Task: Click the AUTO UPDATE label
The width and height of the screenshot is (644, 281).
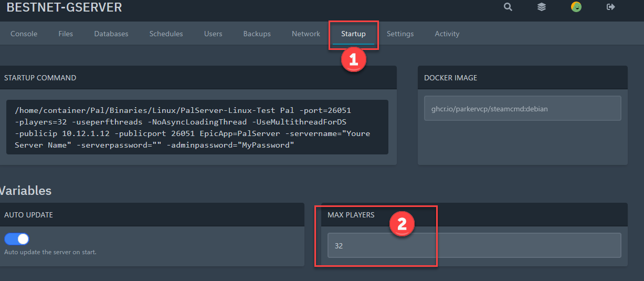Action: tap(28, 215)
